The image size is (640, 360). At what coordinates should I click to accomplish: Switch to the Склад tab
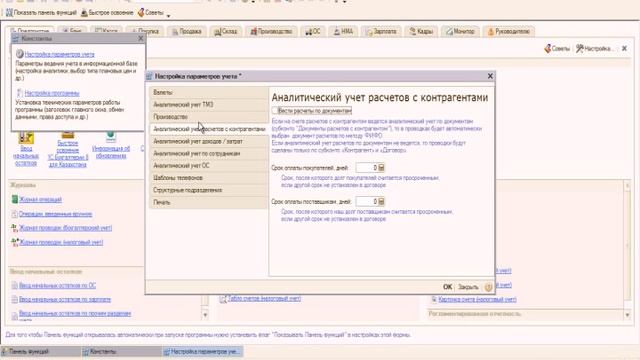(x=226, y=31)
